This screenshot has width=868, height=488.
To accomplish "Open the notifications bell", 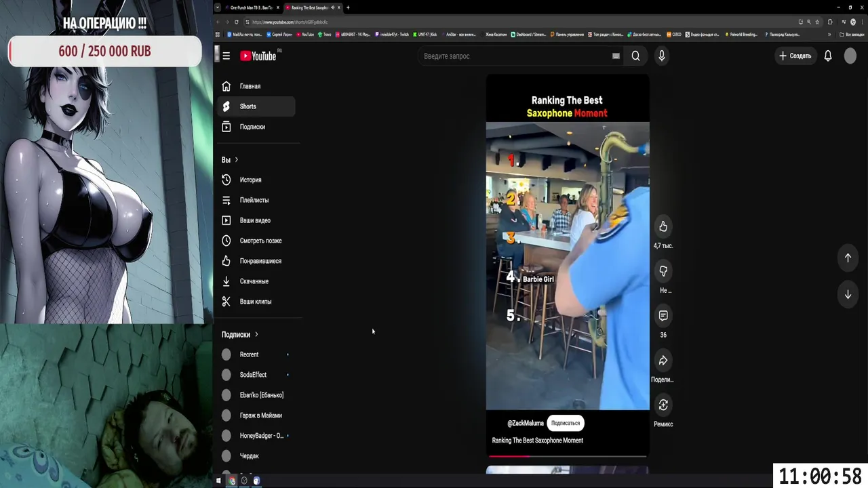I will point(828,56).
